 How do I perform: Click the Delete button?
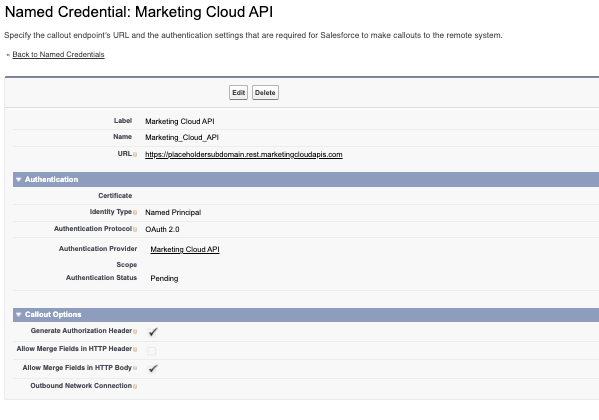pos(265,92)
